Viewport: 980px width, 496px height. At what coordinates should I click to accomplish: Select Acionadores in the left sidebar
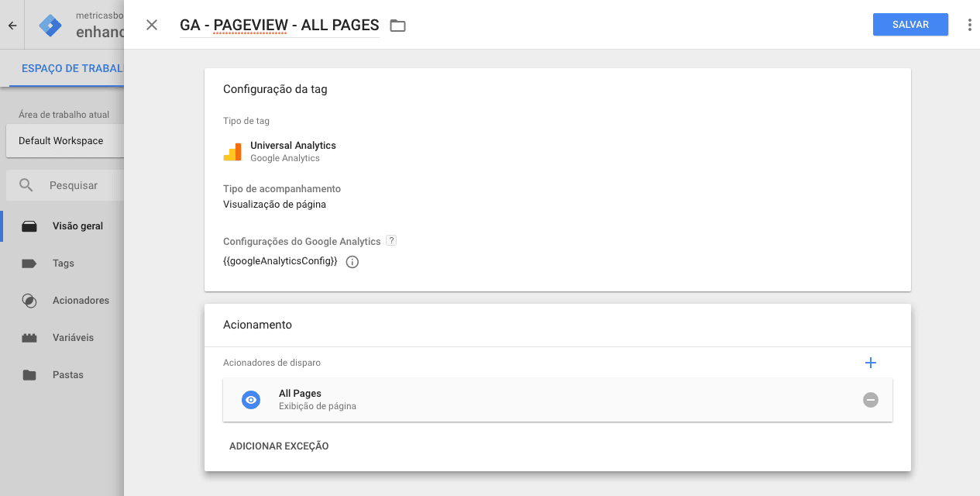[81, 300]
